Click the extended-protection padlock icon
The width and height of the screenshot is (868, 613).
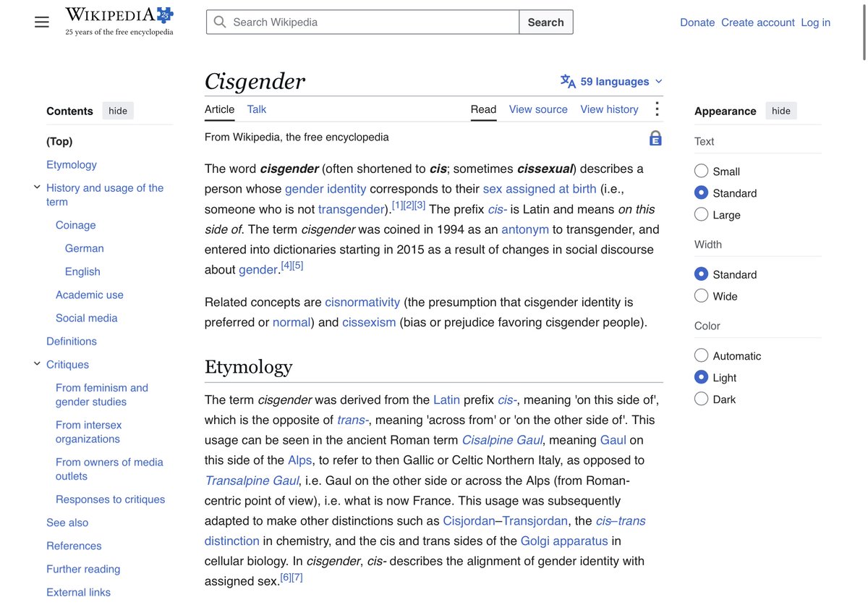(655, 138)
